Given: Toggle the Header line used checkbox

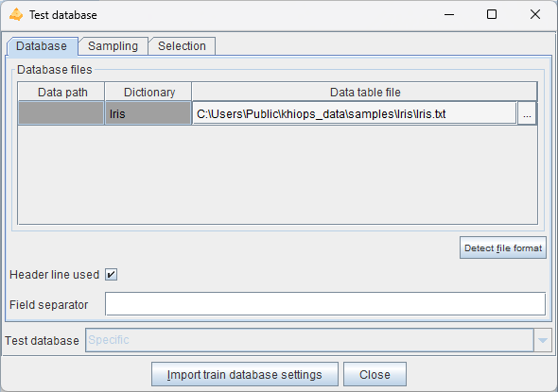Looking at the screenshot, I should tap(111, 274).
